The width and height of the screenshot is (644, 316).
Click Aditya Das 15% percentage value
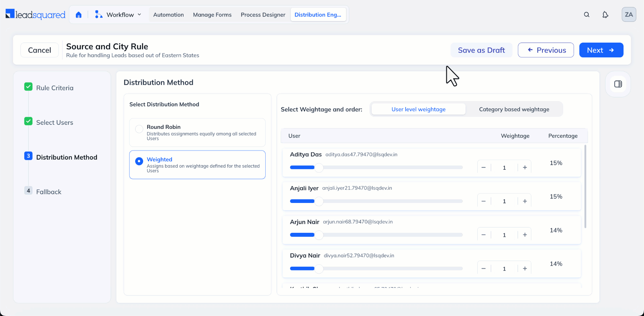coord(556,163)
